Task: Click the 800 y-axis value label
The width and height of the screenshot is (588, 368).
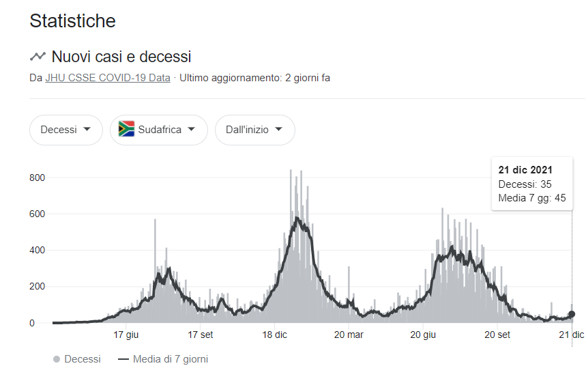Action: point(37,178)
